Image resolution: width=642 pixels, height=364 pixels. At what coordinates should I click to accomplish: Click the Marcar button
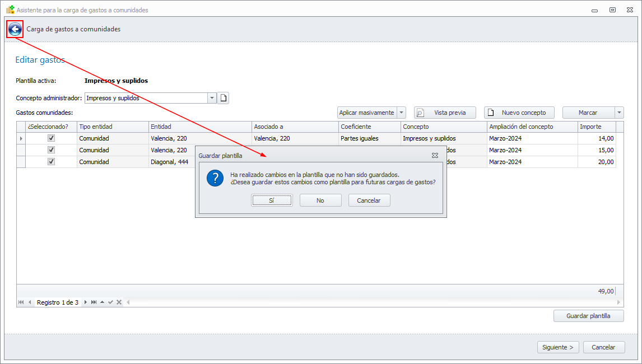click(588, 113)
